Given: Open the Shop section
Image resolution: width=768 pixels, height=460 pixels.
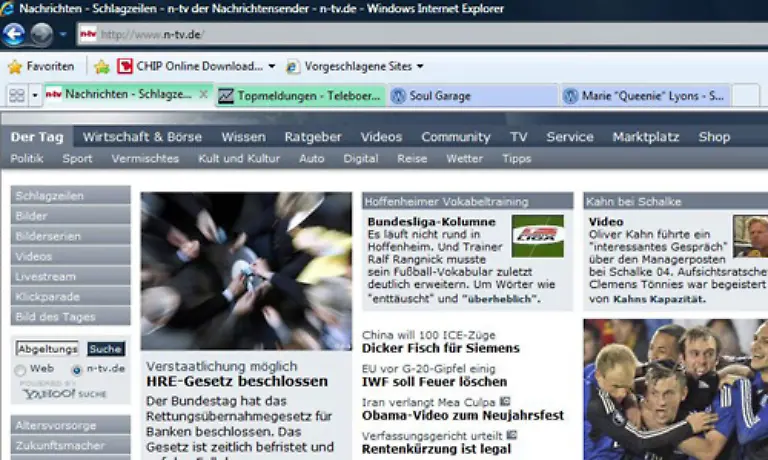Looking at the screenshot, I should point(714,137).
